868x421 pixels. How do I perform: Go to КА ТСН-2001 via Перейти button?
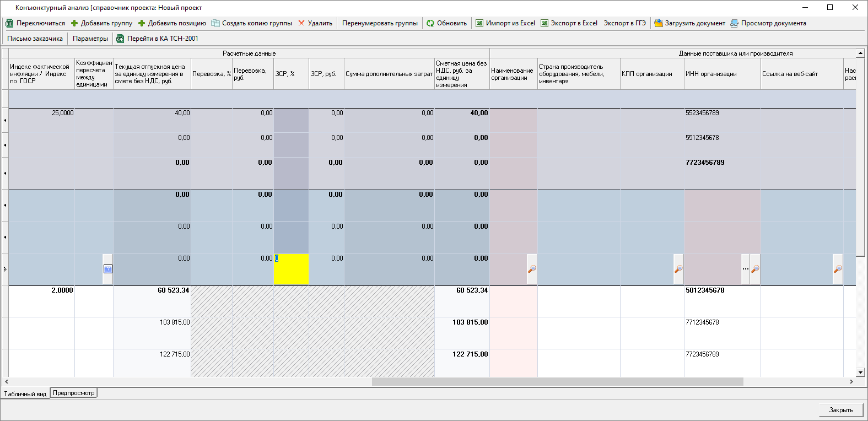click(x=158, y=39)
